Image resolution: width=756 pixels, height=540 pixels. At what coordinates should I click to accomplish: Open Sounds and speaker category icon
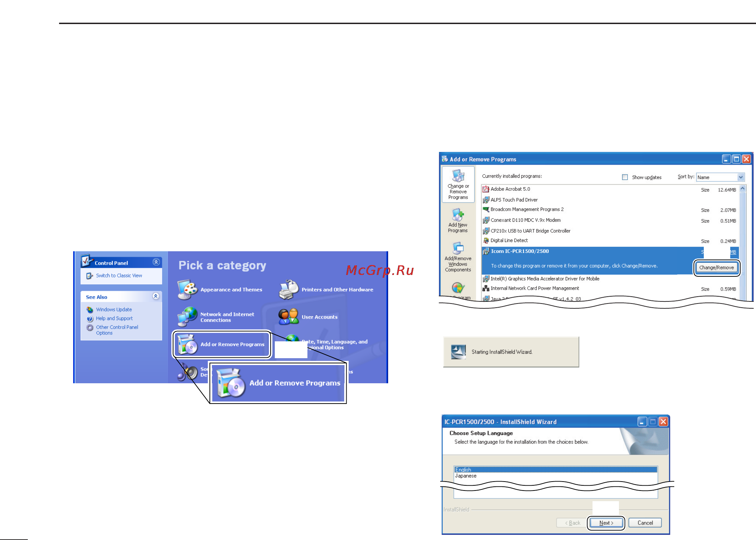[x=187, y=372]
